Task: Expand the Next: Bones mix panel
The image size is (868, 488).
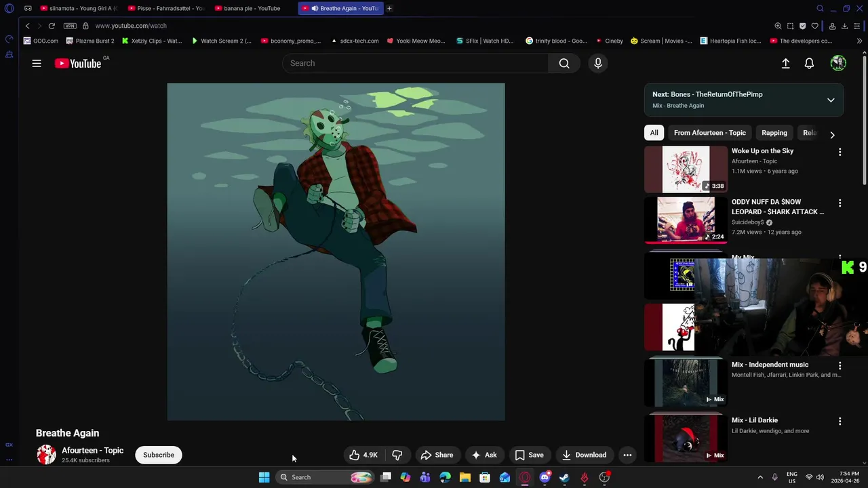Action: (x=831, y=100)
